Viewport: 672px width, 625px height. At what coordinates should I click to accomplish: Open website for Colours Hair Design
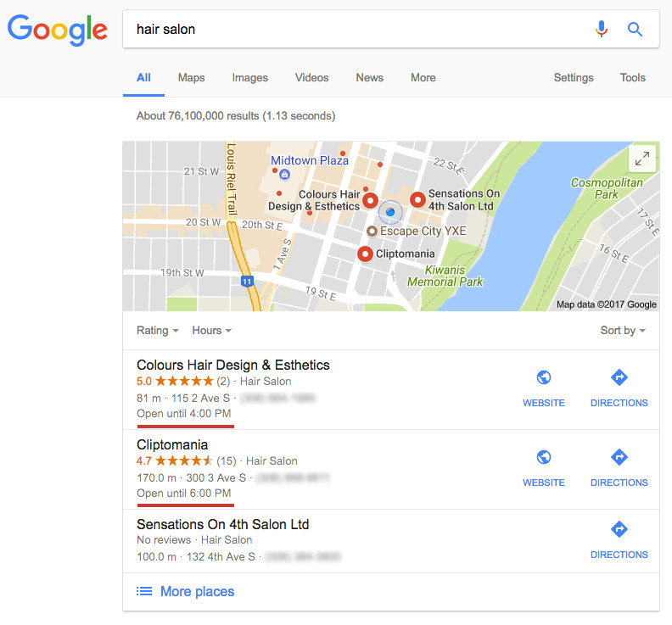click(x=543, y=388)
